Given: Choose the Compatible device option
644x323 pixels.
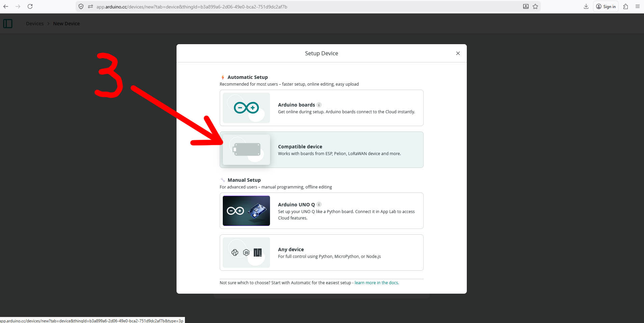Looking at the screenshot, I should coord(322,150).
